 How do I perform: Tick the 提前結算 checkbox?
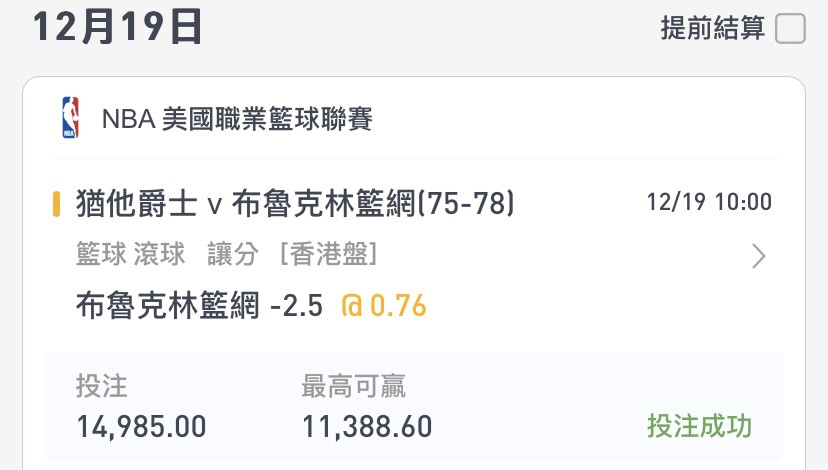coord(790,29)
